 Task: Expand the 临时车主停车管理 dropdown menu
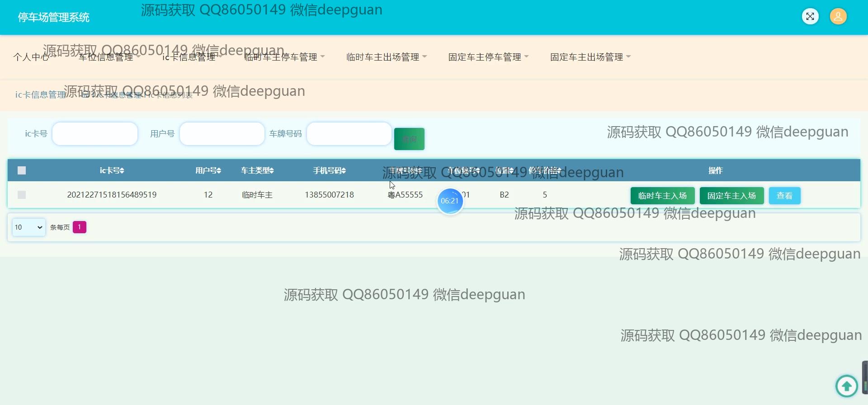(284, 57)
